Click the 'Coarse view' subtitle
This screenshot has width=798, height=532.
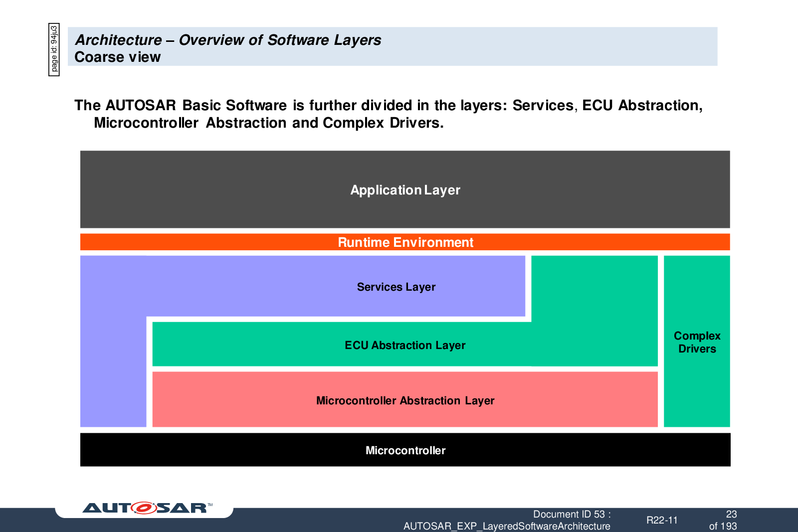point(118,57)
